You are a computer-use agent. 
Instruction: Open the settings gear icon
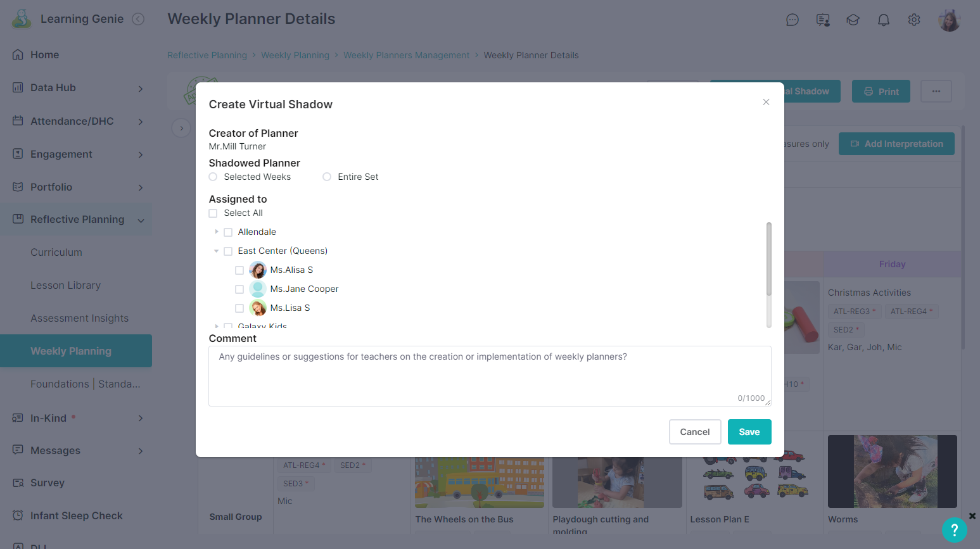click(x=913, y=20)
